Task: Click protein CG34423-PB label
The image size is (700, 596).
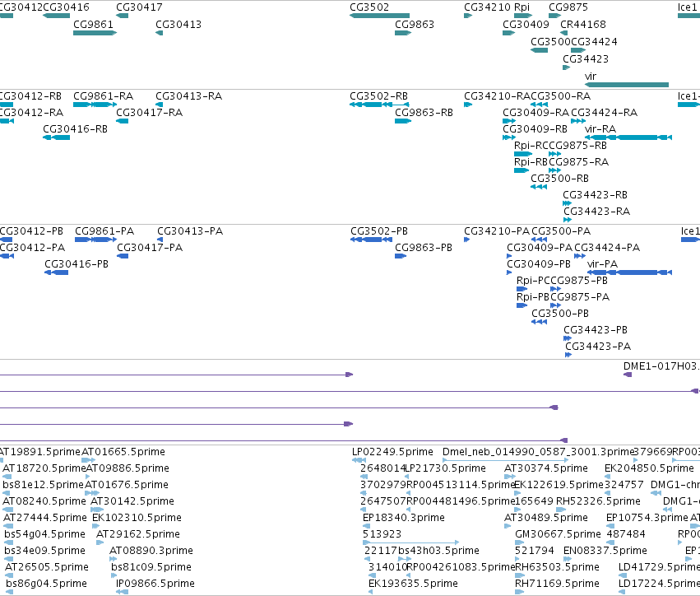Action: [596, 330]
